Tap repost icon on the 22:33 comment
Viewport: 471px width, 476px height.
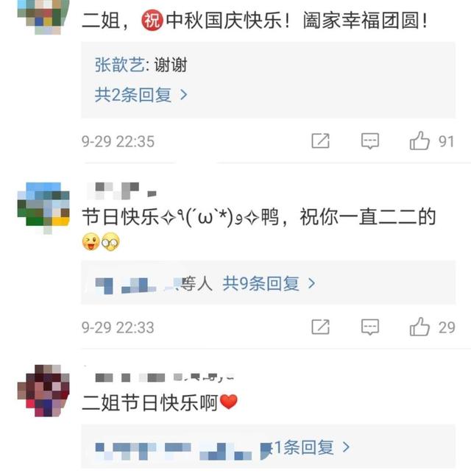[x=321, y=327]
